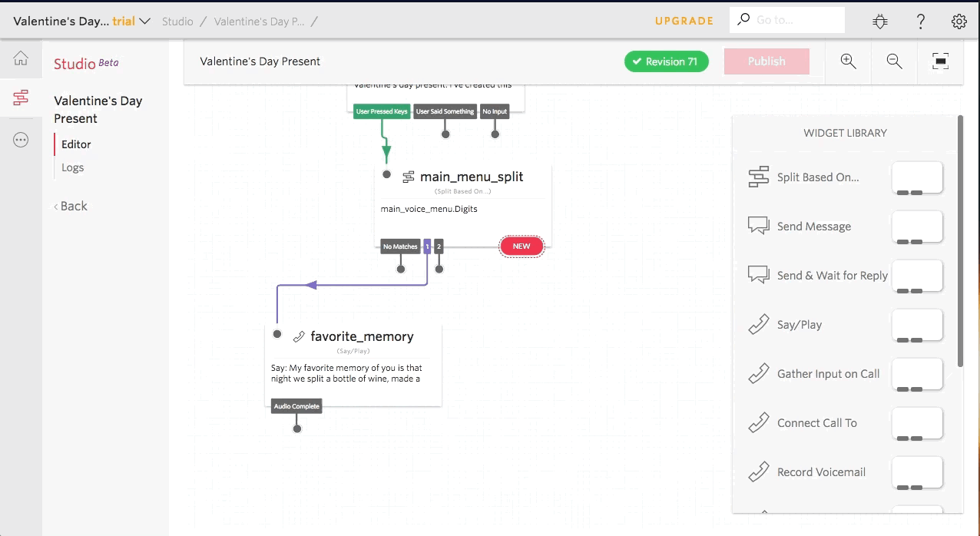Image resolution: width=980 pixels, height=536 pixels.
Task: Click the Audio Complete output connector dot
Action: pos(296,428)
